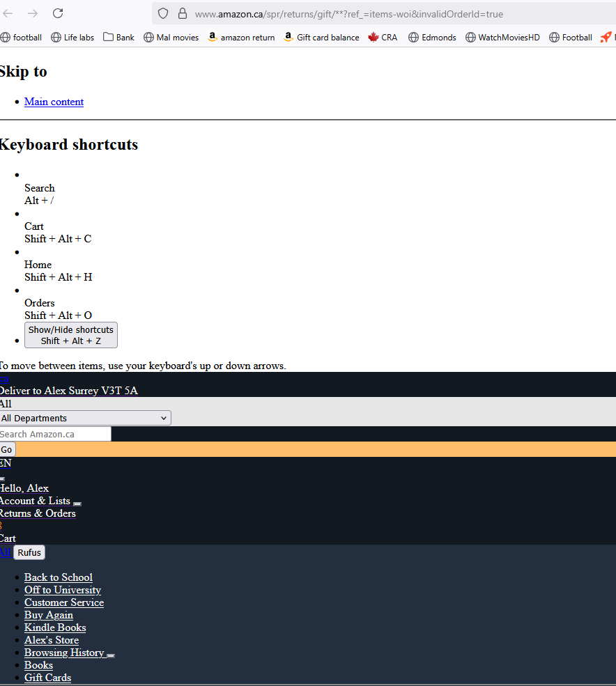The width and height of the screenshot is (616, 686).
Task: Open the Gift Cards link
Action: click(47, 678)
